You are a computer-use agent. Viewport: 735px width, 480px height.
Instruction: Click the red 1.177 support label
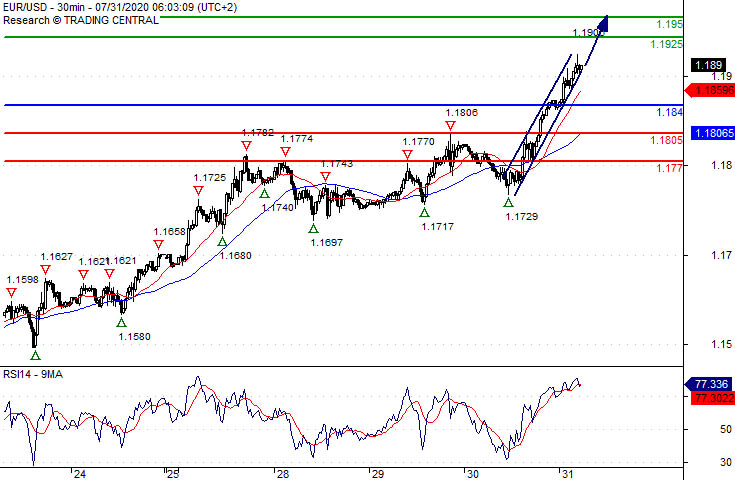(669, 168)
